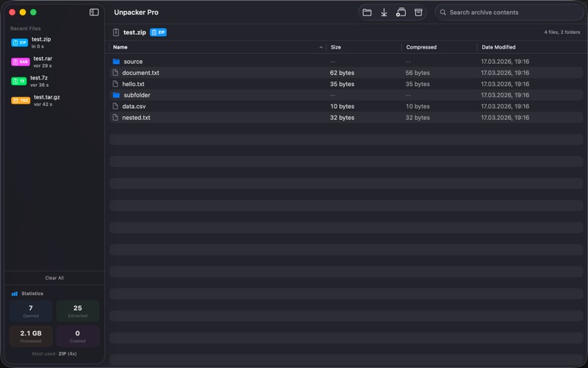Select hello.txt in the file list
The width and height of the screenshot is (588, 368).
pos(133,84)
